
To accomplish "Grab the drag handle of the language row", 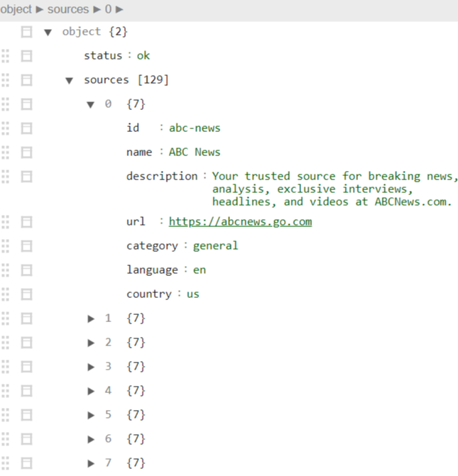I will (x=6, y=270).
